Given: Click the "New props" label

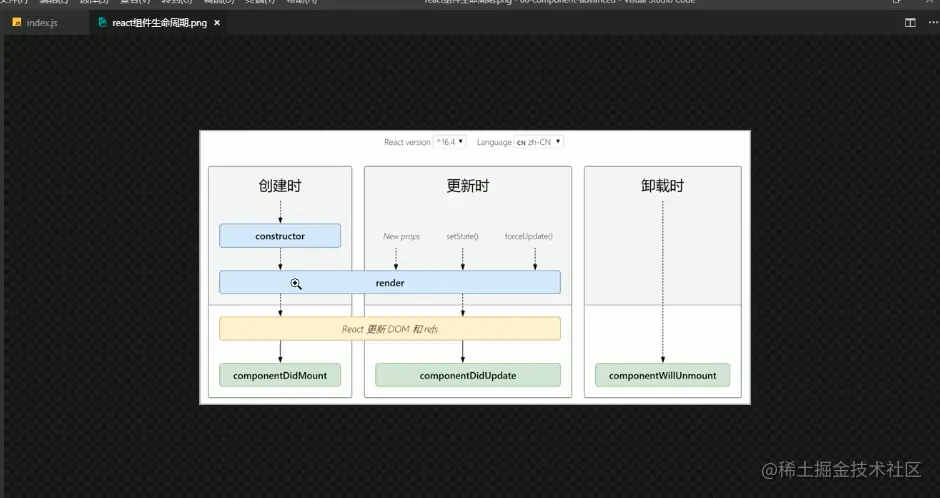Looking at the screenshot, I should tap(402, 236).
